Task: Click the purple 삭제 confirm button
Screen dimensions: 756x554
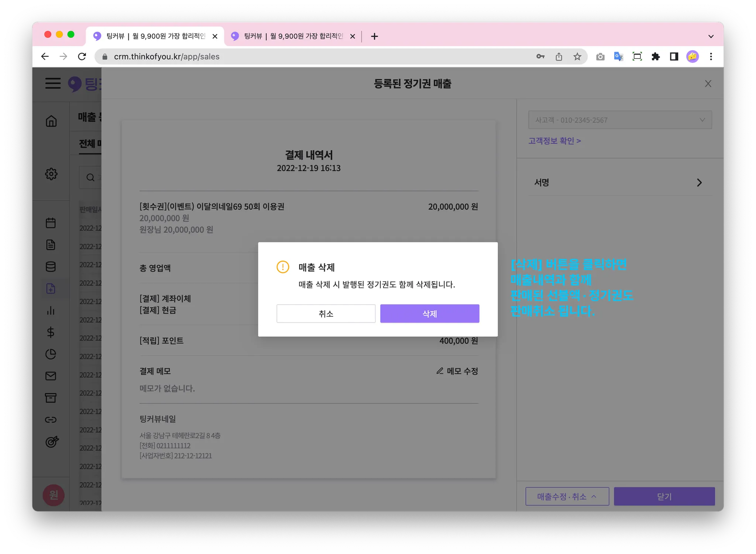Action: click(x=429, y=314)
